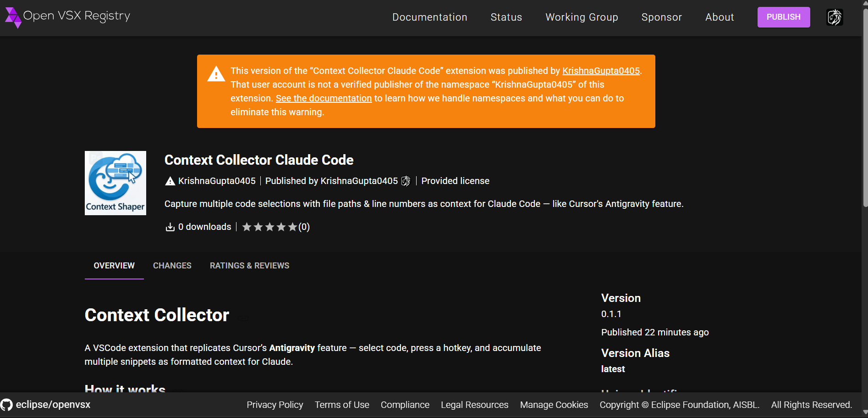Open the RATINGS & REVIEWS tab
Screen dimensions: 868x418
[x=249, y=265]
